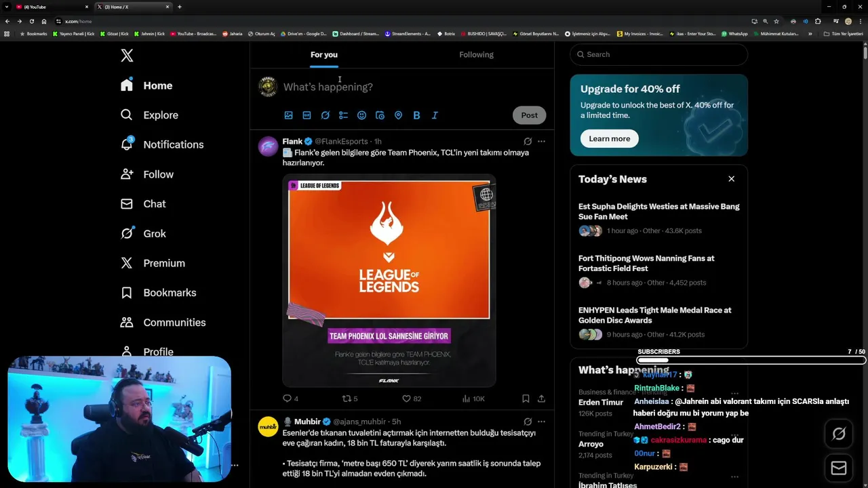Use Grok enhance icon in composer
Viewport: 868px width, 488px height.
click(325, 115)
